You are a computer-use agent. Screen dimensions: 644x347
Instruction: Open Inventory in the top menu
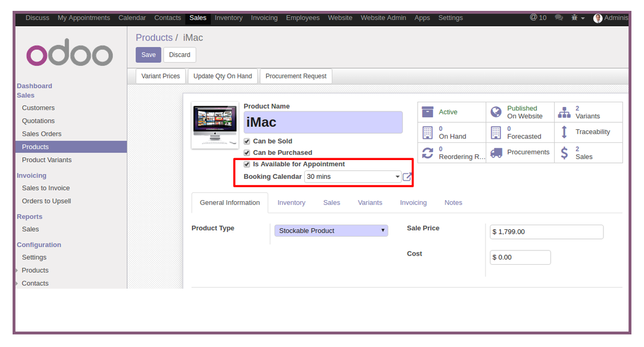click(228, 18)
